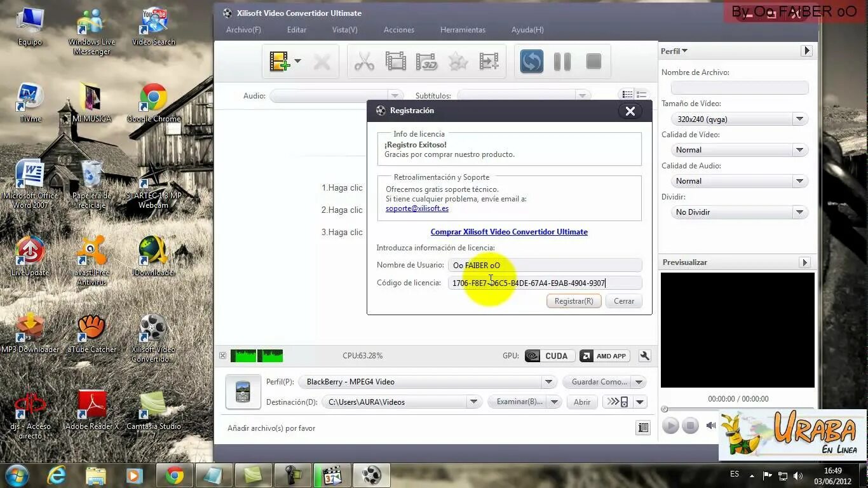
Task: Open the Editar menu
Action: click(x=297, y=30)
